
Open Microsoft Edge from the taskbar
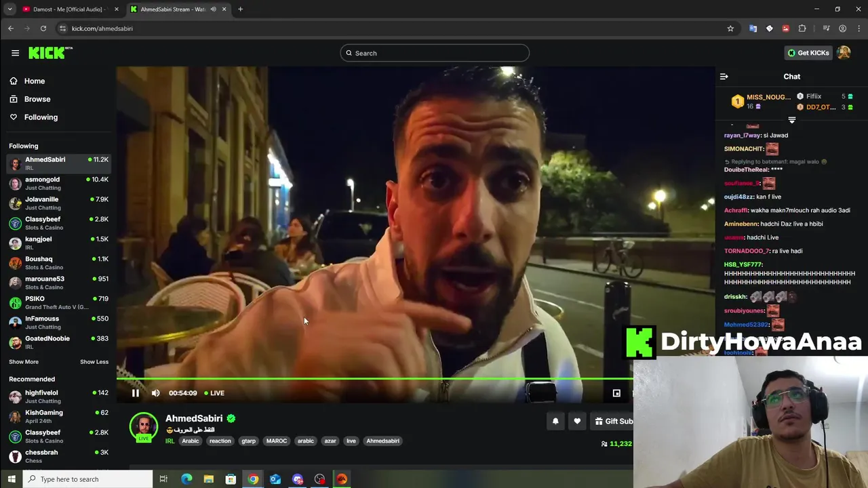pos(186,479)
